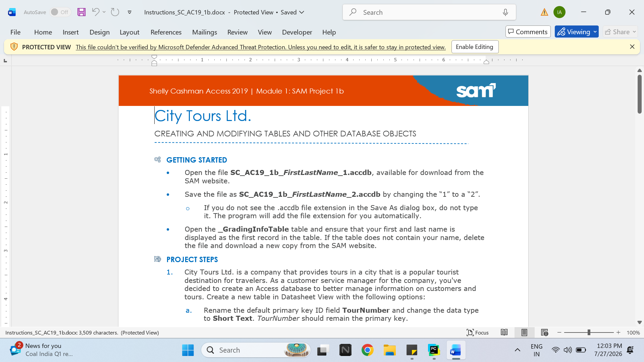Show hidden system tray icons chevron
The image size is (644, 362).
pos(518,350)
